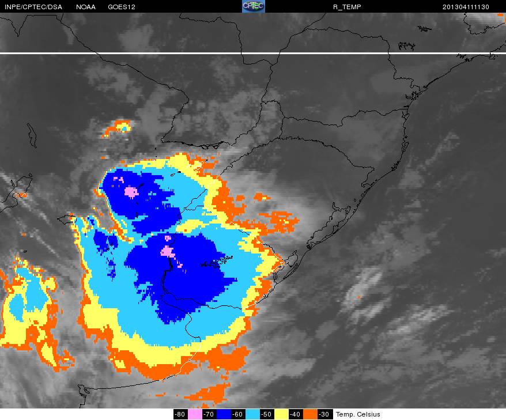
Task: Click the -30 legend value
Action: 324,414
